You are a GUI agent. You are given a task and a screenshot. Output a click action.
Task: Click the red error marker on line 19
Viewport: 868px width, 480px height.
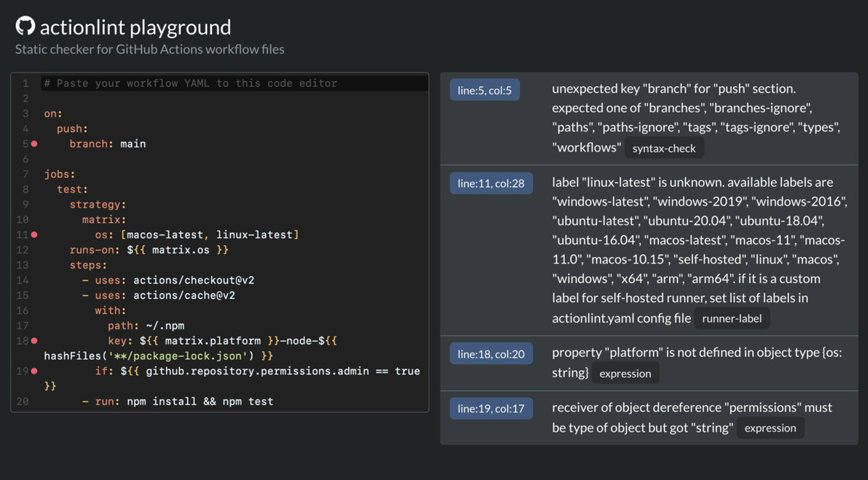point(34,371)
